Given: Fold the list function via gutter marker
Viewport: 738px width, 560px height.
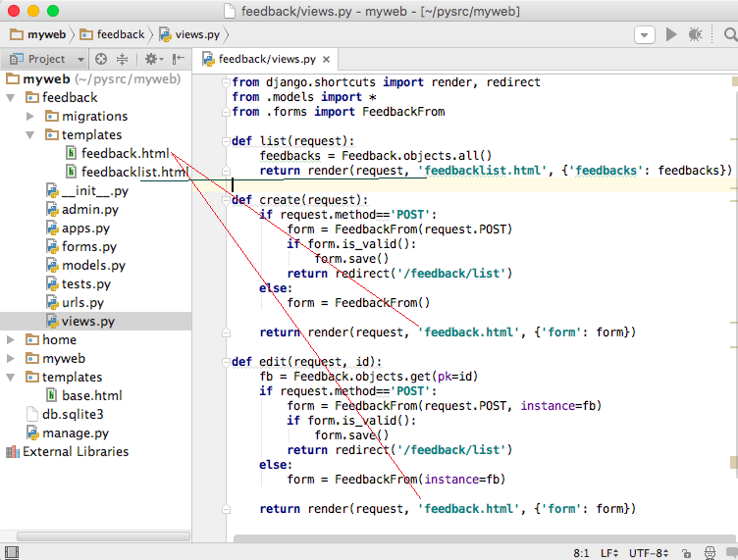Looking at the screenshot, I should (x=226, y=141).
